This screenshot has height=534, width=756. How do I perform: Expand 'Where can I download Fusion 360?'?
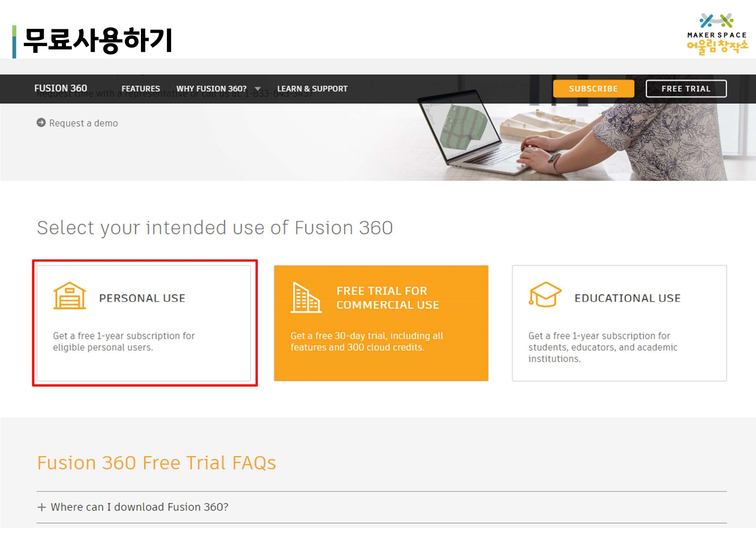[x=381, y=507]
